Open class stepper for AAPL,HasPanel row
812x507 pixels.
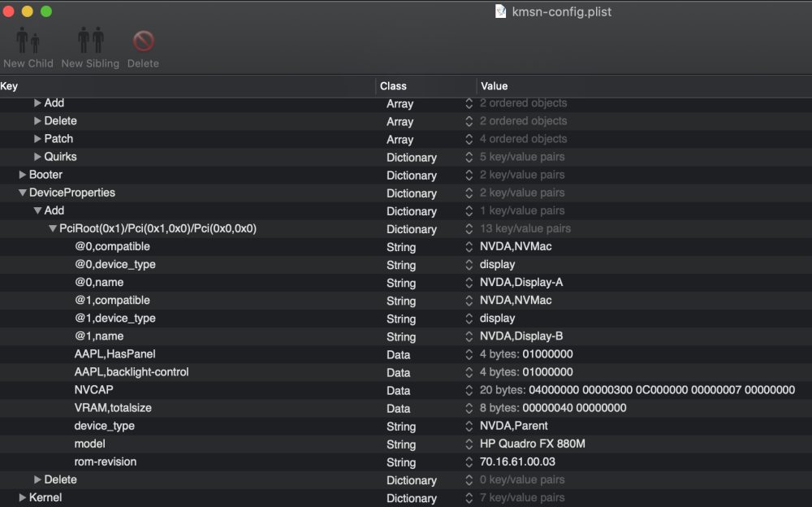[469, 354]
